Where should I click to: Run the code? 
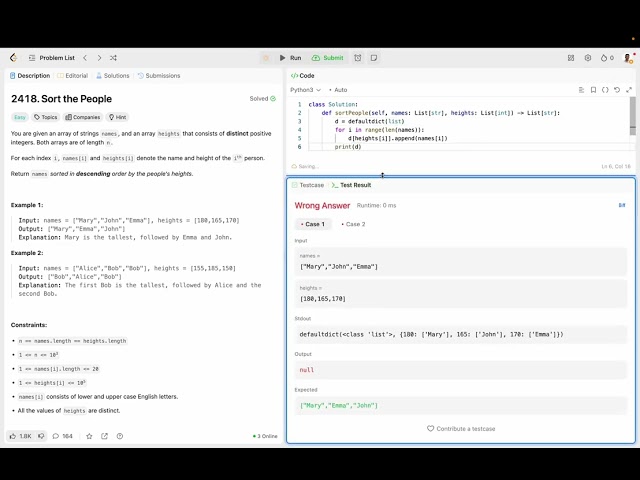coord(290,58)
